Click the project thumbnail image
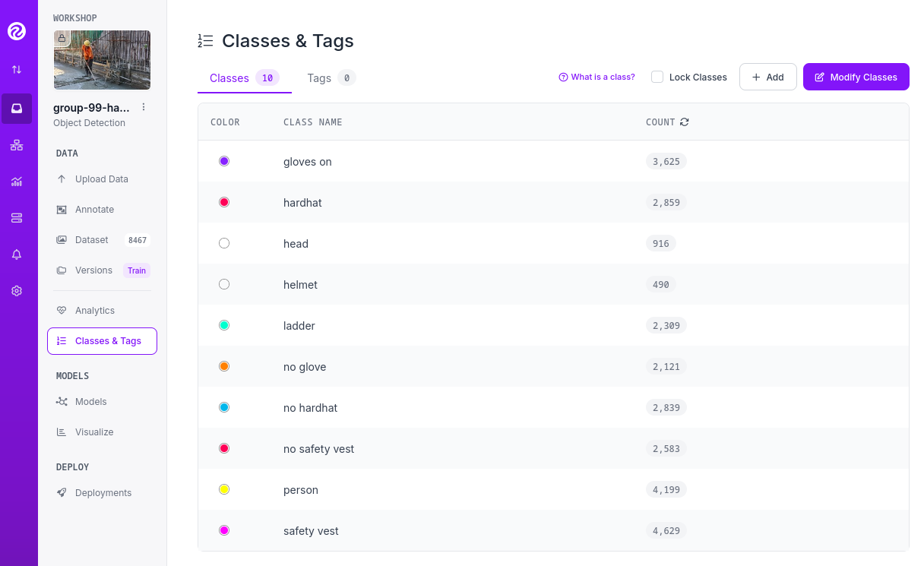Viewport: 924px width, 566px height. (102, 60)
